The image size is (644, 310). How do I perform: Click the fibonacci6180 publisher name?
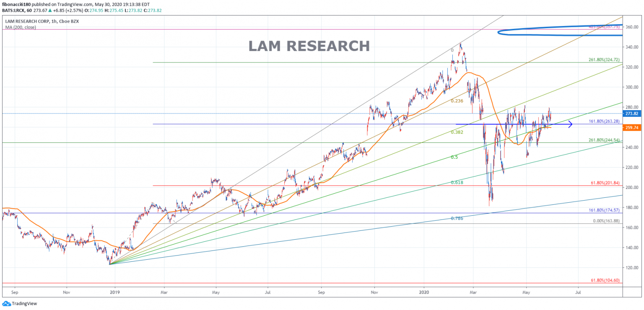pos(16,4)
